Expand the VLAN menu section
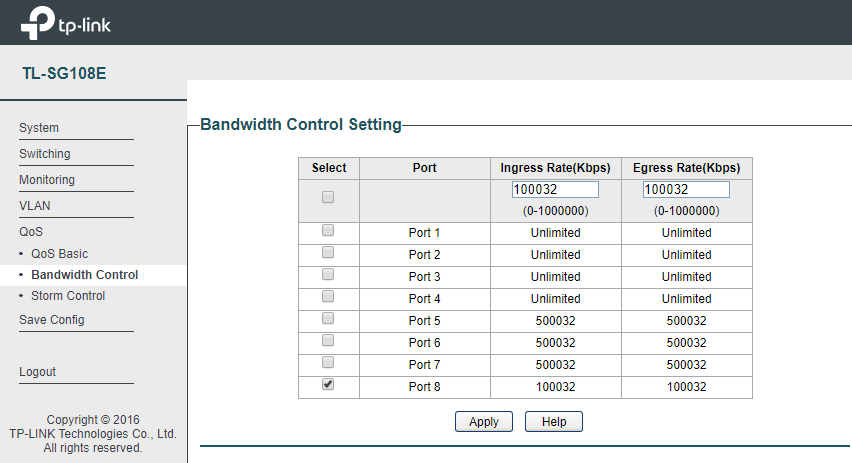This screenshot has width=852, height=463. (x=35, y=206)
